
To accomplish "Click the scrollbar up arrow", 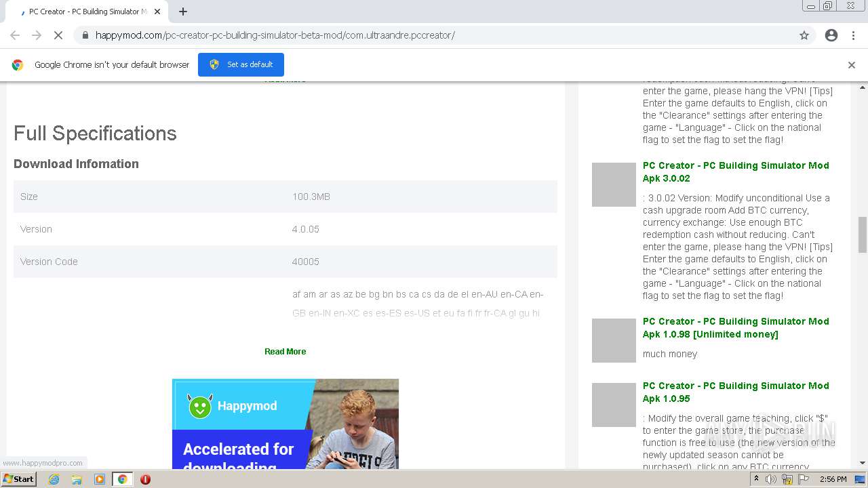I will (x=863, y=87).
